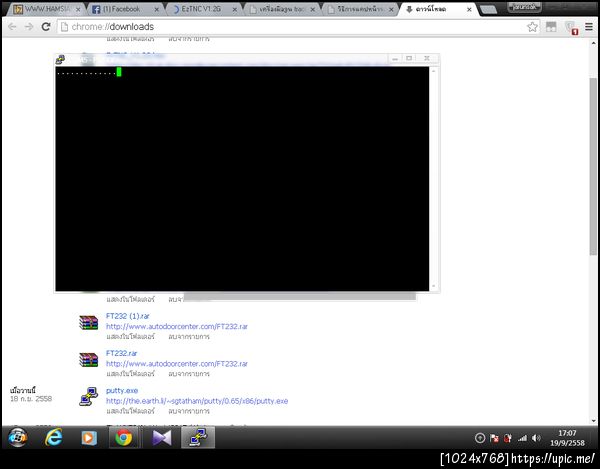The width and height of the screenshot is (600, 469).
Task: Open the FT232 (1).rar file link
Action: (127, 316)
